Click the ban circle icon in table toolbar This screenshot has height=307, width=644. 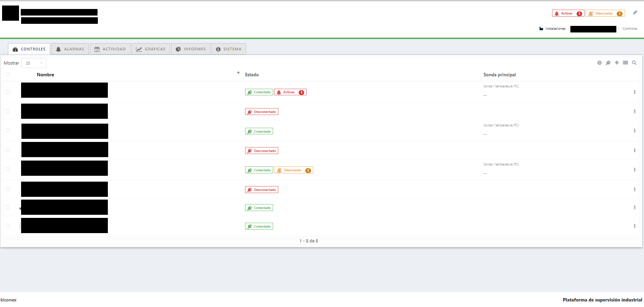[599, 63]
